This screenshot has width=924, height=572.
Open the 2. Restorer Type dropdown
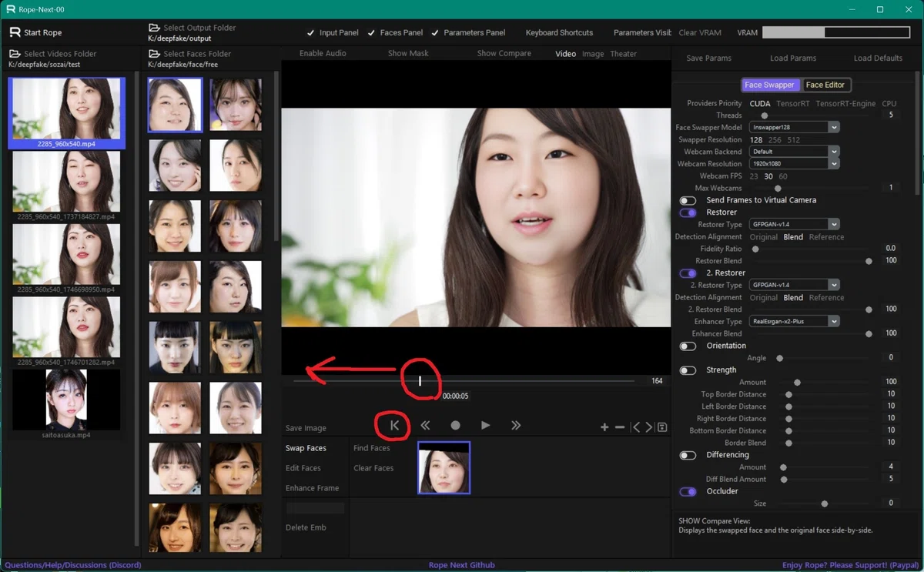tap(794, 285)
